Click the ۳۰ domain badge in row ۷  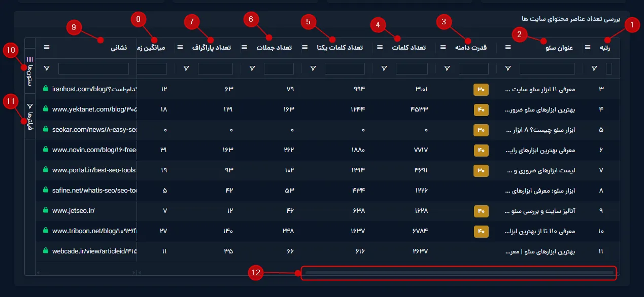pyautogui.click(x=481, y=170)
